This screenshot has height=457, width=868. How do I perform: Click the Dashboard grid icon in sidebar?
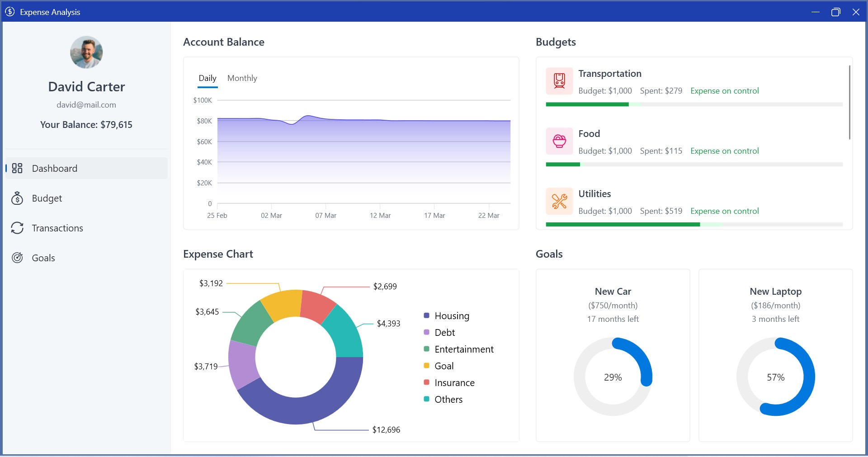17,168
